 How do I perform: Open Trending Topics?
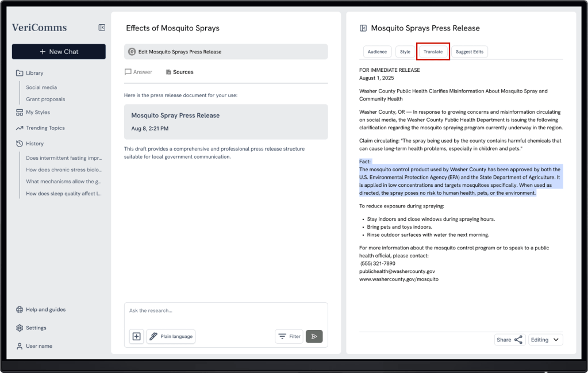pyautogui.click(x=45, y=128)
